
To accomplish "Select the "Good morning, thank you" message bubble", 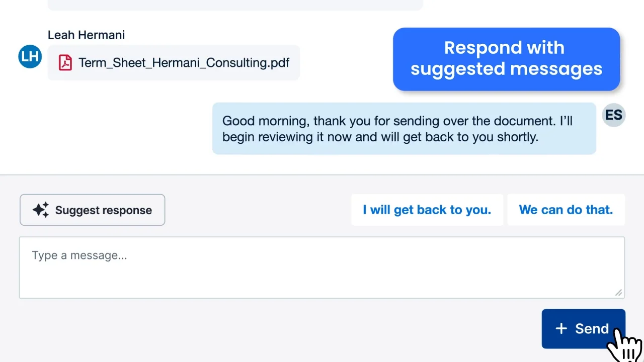I will [404, 129].
